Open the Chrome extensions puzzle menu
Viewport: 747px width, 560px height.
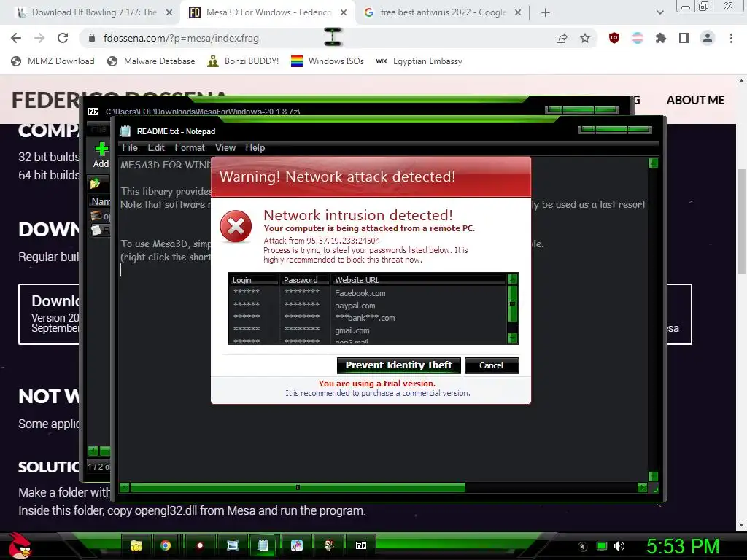coord(661,38)
